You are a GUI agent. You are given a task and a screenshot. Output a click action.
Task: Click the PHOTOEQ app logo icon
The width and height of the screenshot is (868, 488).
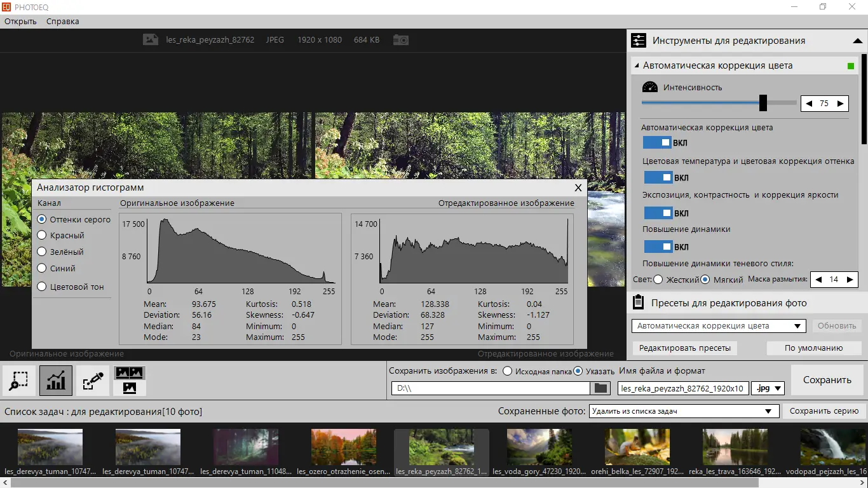[x=6, y=7]
